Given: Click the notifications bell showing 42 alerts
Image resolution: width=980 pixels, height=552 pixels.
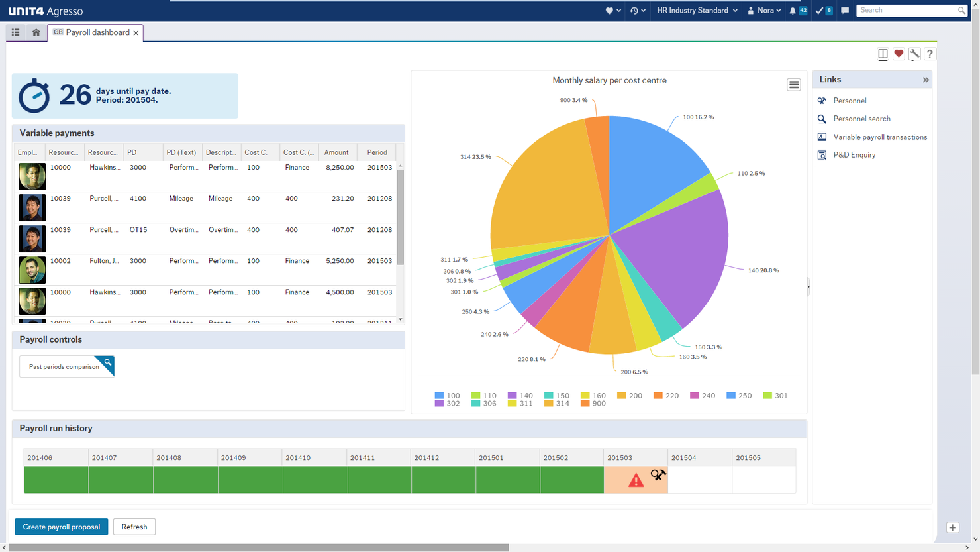Looking at the screenshot, I should click(798, 10).
